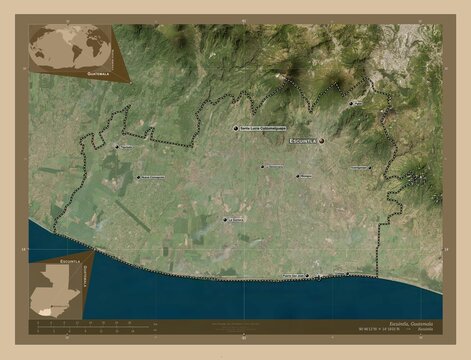
Task: Click the Guanagazapa marker near eastern border
Action: (x=370, y=168)
